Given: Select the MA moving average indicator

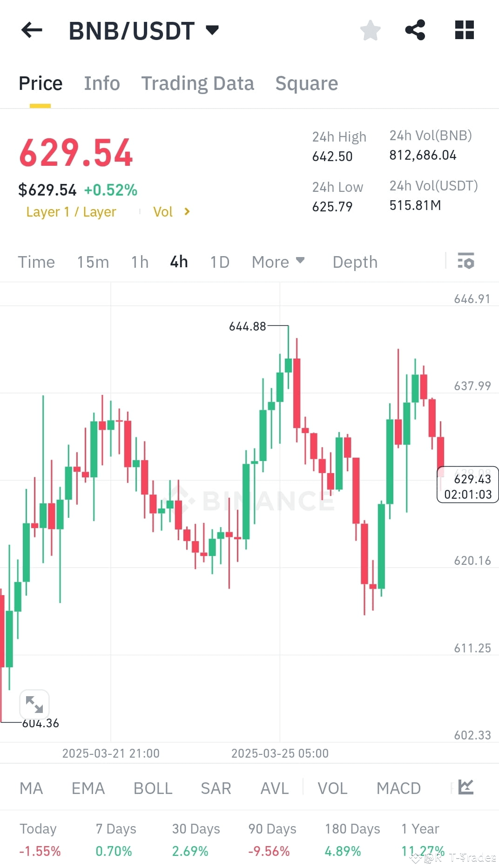Looking at the screenshot, I should coord(31,788).
